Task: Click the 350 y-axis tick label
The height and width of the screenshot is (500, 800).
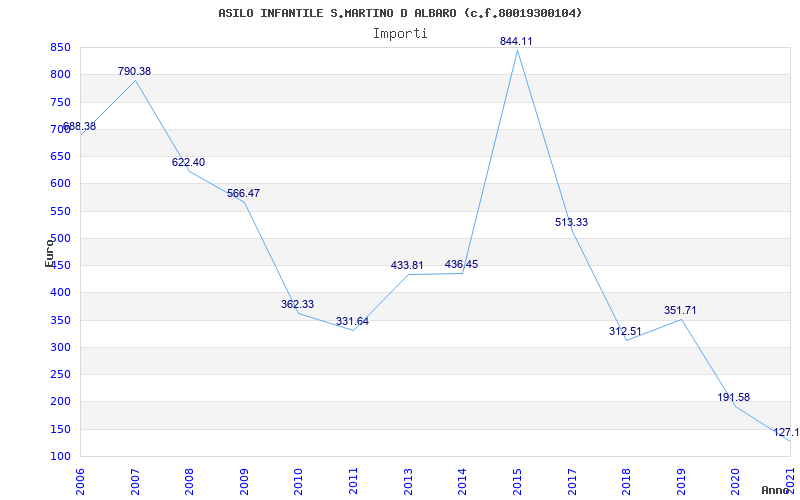Action: coord(60,320)
